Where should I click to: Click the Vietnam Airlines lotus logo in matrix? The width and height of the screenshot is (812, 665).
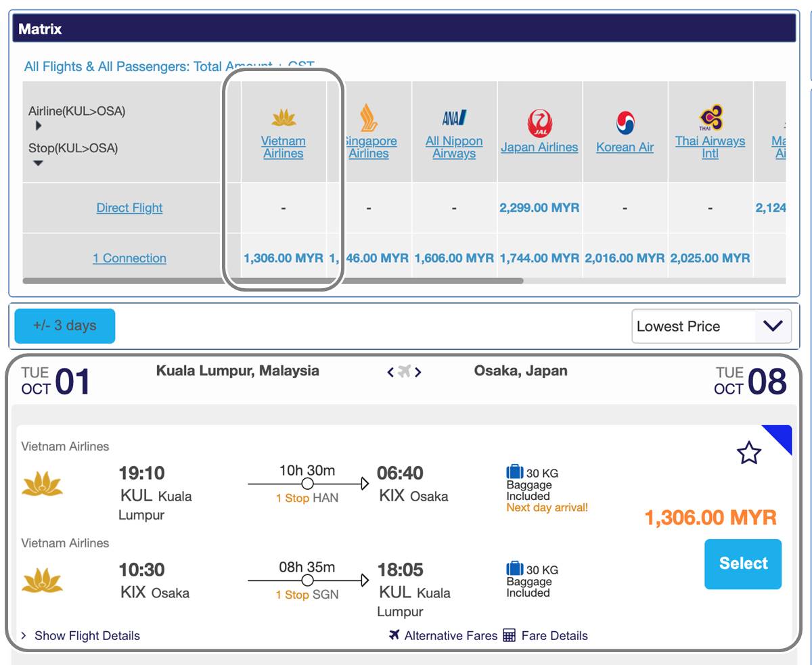284,118
